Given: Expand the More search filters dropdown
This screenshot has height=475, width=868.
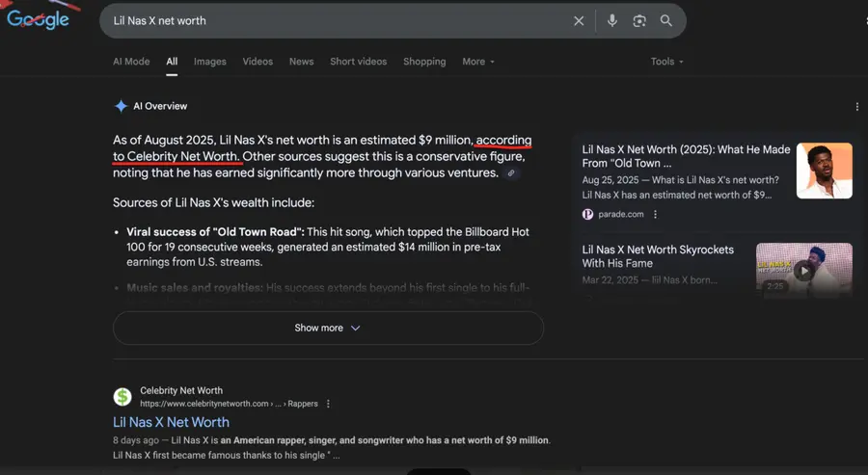Looking at the screenshot, I should pos(477,62).
